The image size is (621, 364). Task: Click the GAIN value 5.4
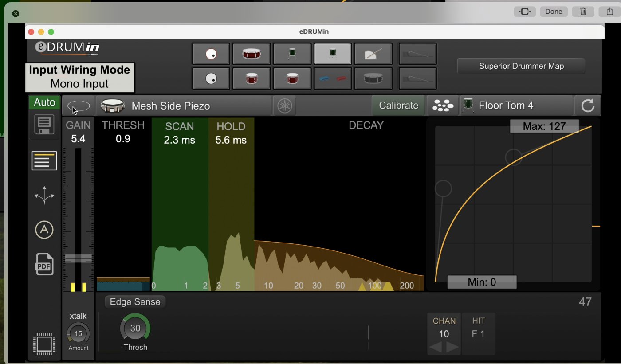coord(78,139)
